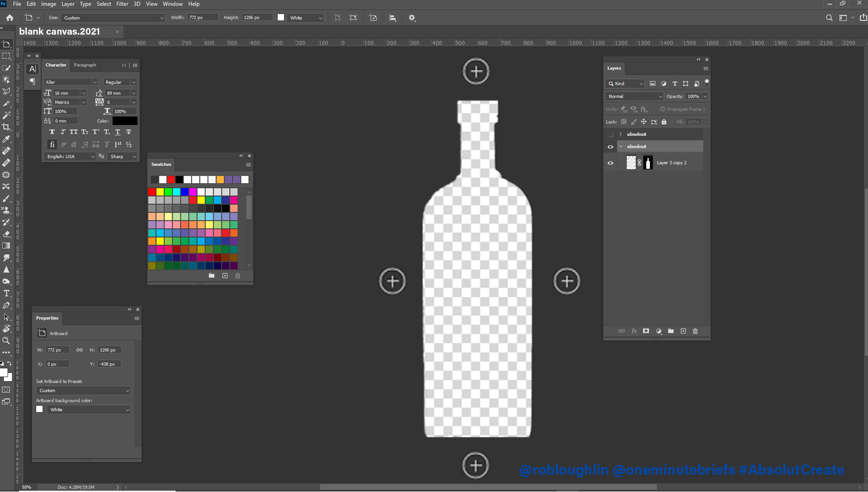The width and height of the screenshot is (868, 492).
Task: Select the Clone Stamp tool
Action: pos(6,210)
